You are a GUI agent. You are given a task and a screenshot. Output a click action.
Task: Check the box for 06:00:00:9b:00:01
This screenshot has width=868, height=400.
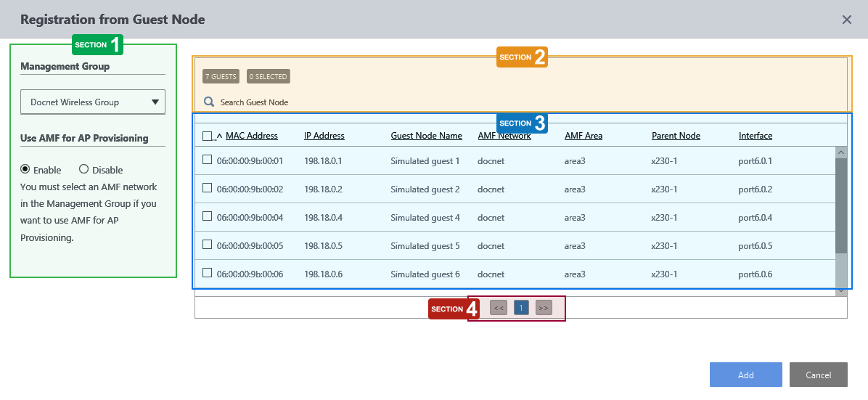207,160
